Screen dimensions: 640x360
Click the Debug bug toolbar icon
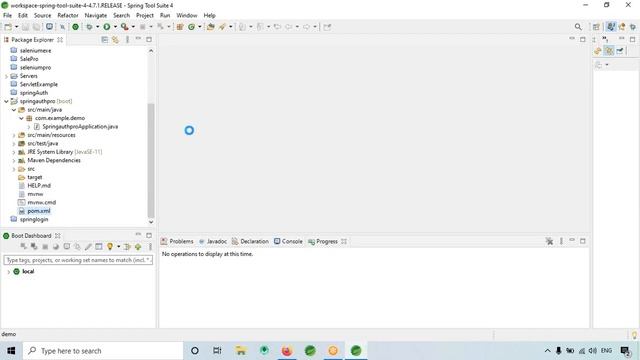tap(89, 27)
